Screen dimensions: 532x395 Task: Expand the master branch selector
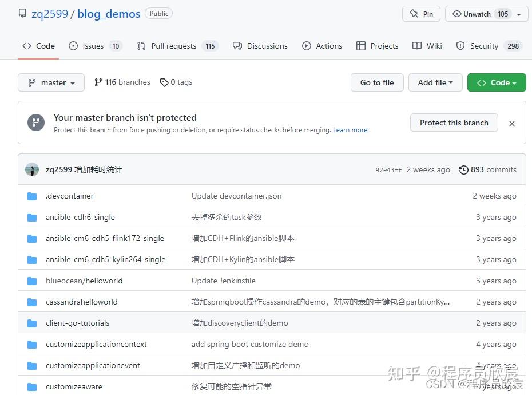[51, 82]
